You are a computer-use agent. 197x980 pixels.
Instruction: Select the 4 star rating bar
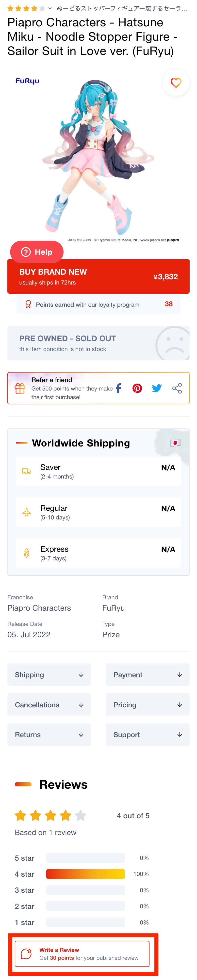coord(85,874)
